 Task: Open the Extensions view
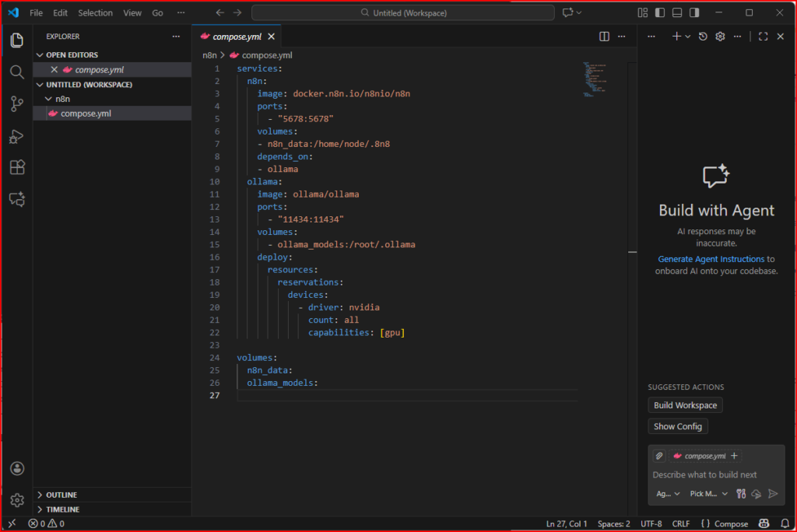point(16,167)
